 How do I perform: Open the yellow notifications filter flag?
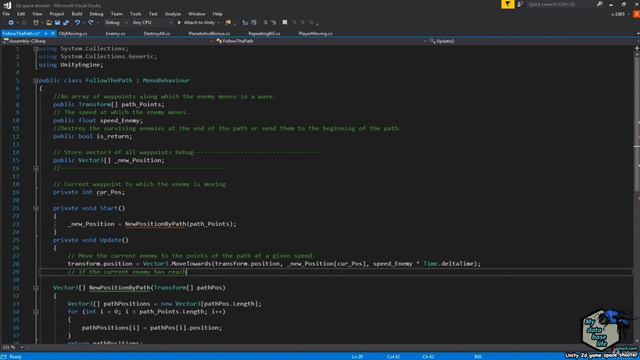coord(507,4)
